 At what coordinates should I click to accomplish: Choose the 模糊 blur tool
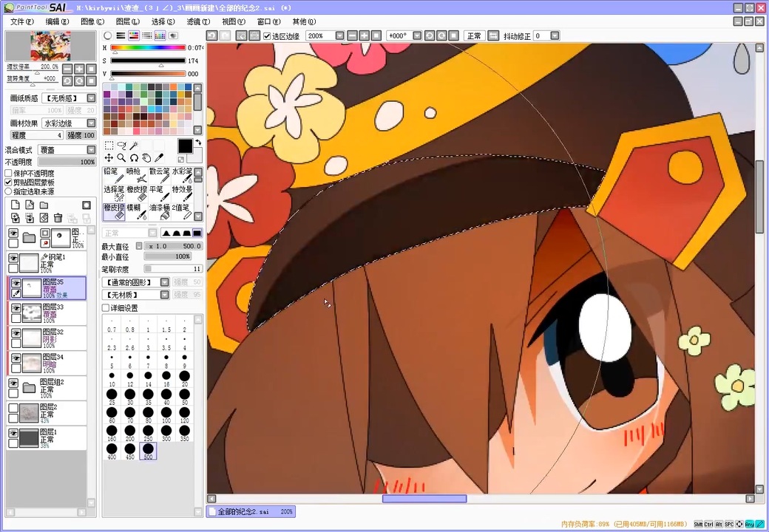pos(136,211)
